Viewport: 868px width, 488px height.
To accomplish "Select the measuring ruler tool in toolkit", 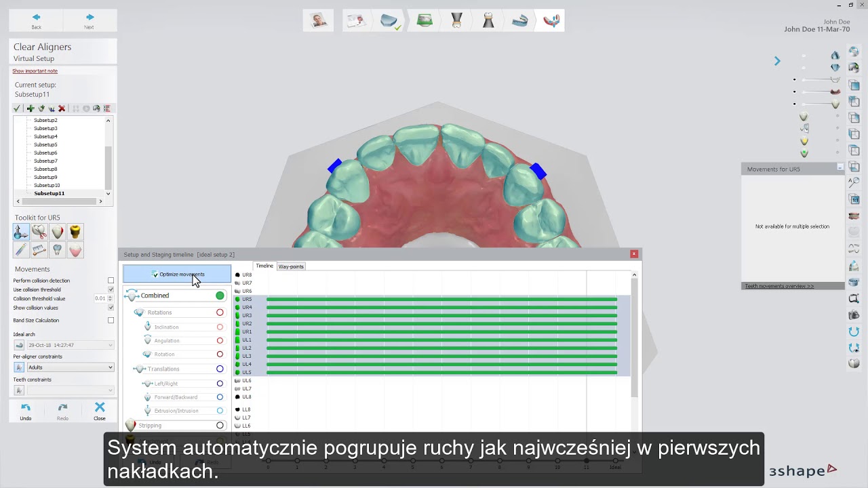I will 39,250.
